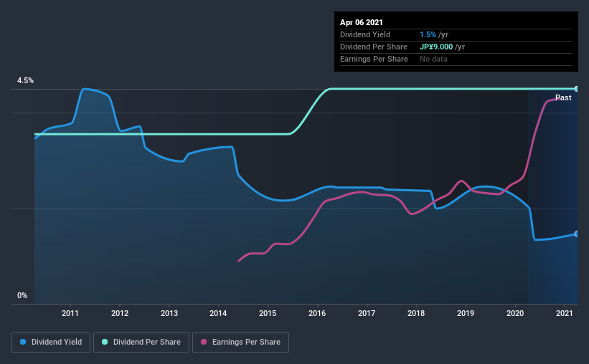
Task: Click the 2020 x-axis label
Action: [x=515, y=313]
